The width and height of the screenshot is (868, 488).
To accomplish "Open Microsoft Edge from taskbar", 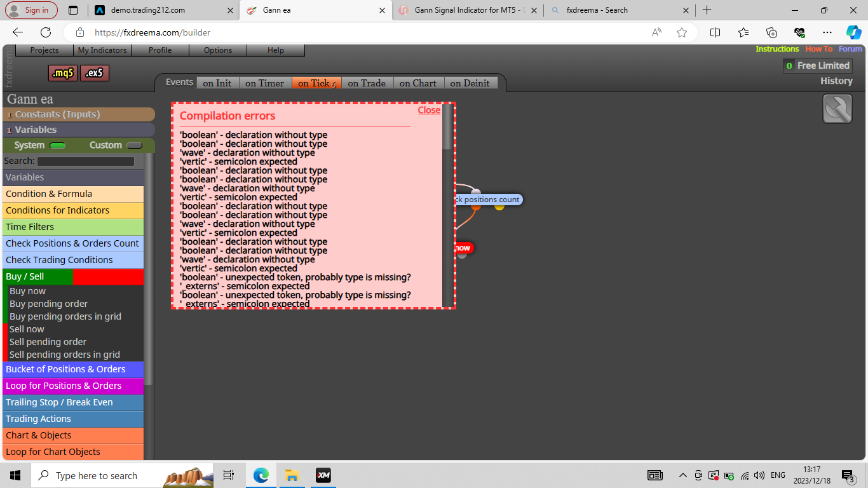I will tap(261, 475).
